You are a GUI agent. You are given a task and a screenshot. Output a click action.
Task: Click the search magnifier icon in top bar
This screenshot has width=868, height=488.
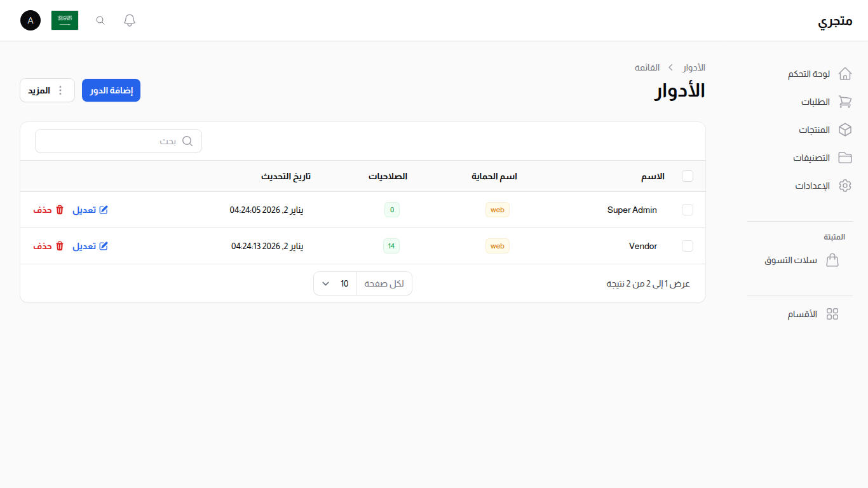[100, 20]
